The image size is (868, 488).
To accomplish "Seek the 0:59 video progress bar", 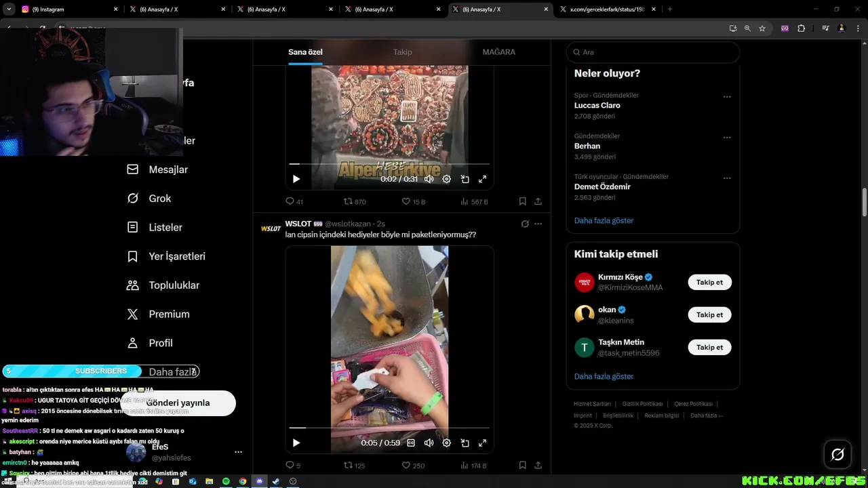I will click(389, 428).
